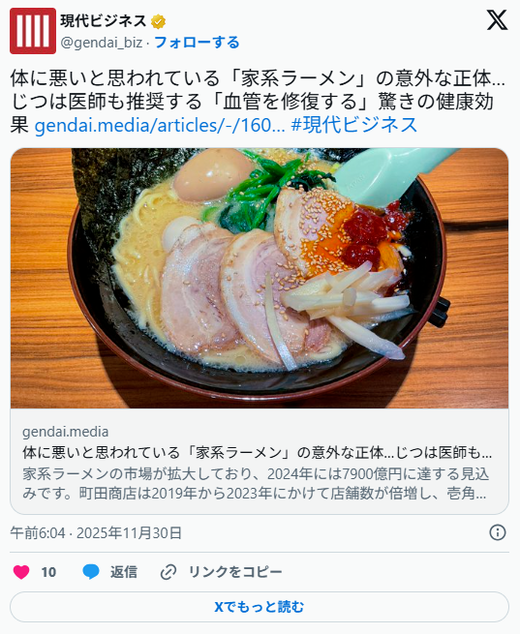Click the gold verified badge

coord(158,21)
